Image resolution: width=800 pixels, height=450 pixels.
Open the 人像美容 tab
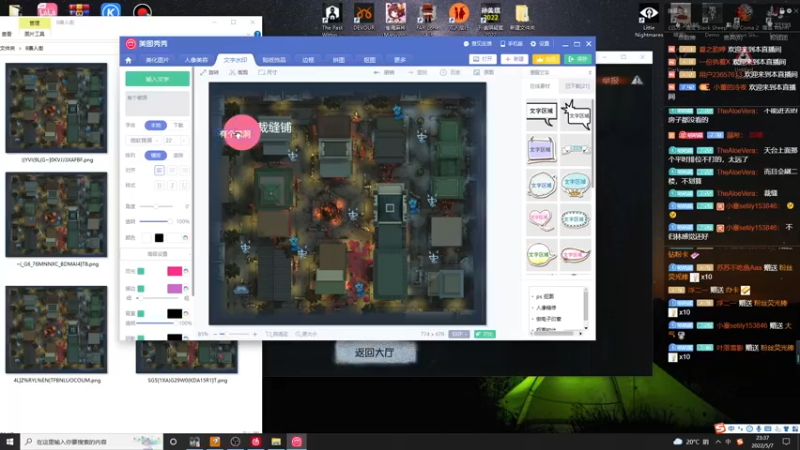(x=196, y=60)
